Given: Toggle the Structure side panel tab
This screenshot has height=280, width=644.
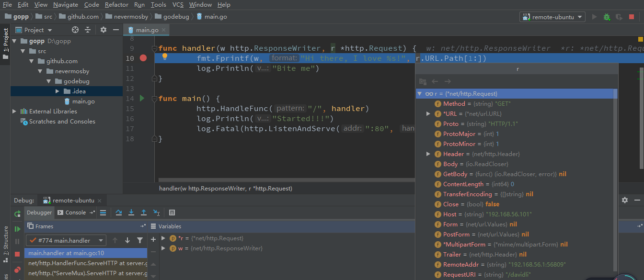Looking at the screenshot, I should point(5,244).
